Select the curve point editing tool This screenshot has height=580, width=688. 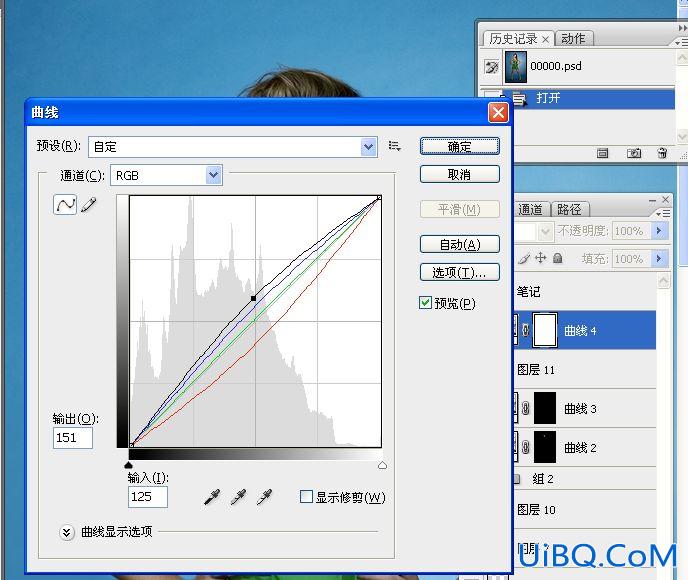(65, 204)
